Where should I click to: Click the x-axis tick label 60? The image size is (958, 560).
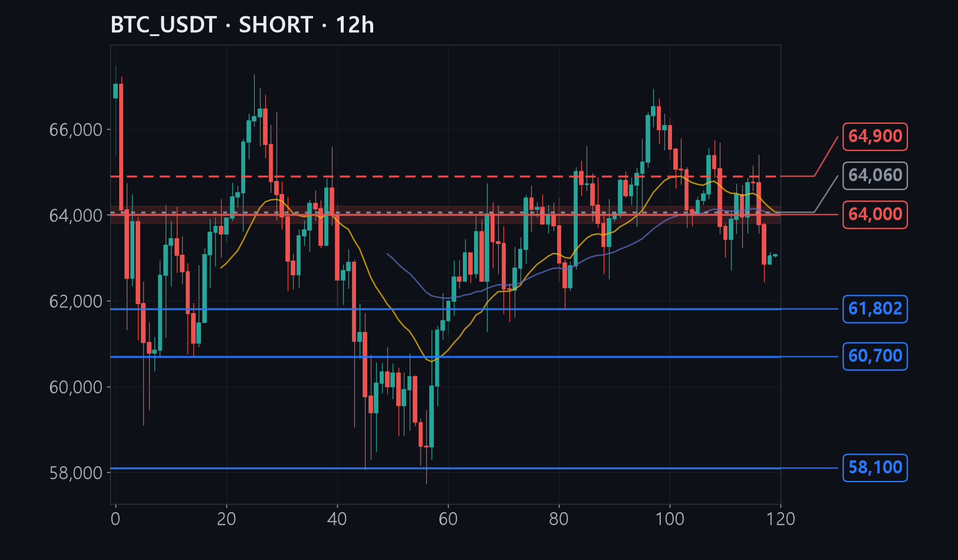(x=448, y=519)
